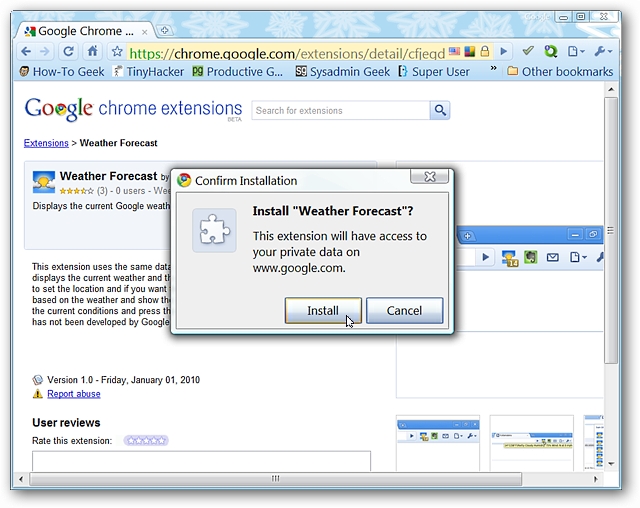Viewport: 640px width, 508px height.
Task: Open the Super User bookmark
Action: click(x=434, y=72)
